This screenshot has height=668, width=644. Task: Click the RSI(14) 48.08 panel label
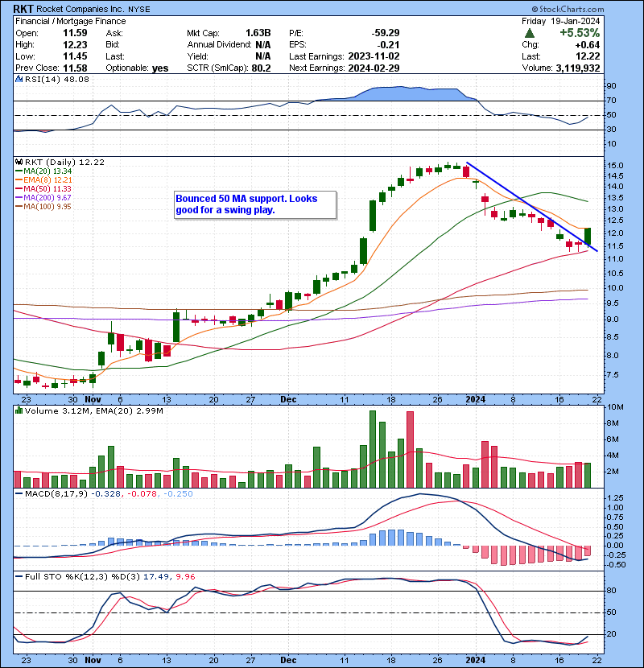(x=57, y=79)
